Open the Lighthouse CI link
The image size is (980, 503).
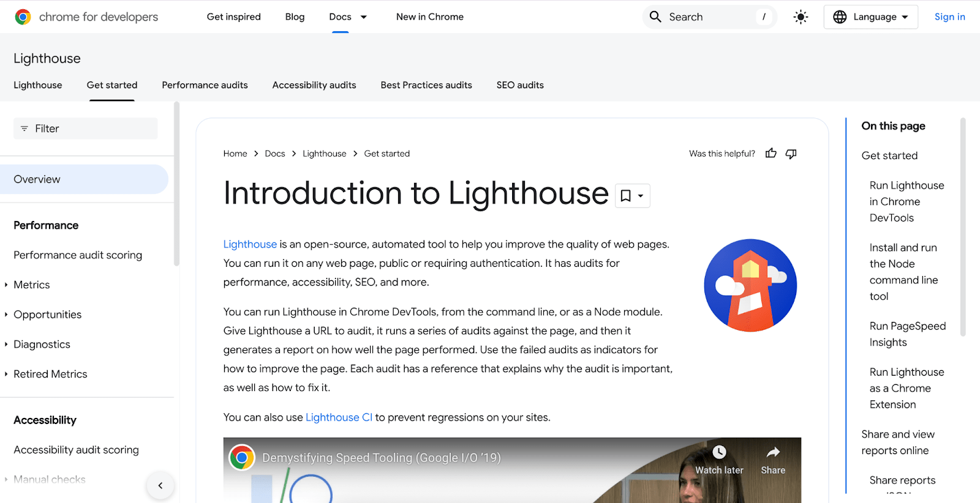click(339, 417)
